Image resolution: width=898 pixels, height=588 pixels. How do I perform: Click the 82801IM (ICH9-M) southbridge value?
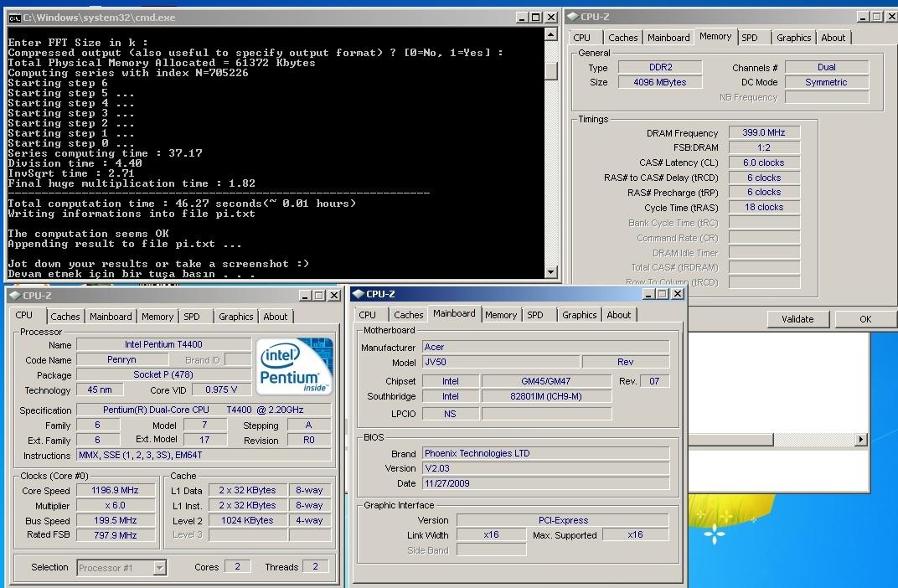pyautogui.click(x=546, y=396)
